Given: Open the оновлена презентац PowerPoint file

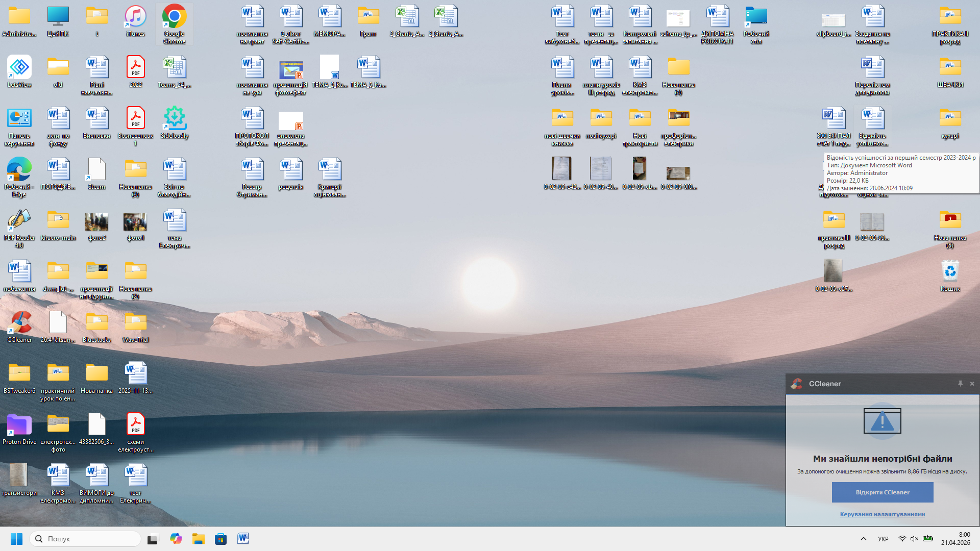Looking at the screenshot, I should 290,126.
